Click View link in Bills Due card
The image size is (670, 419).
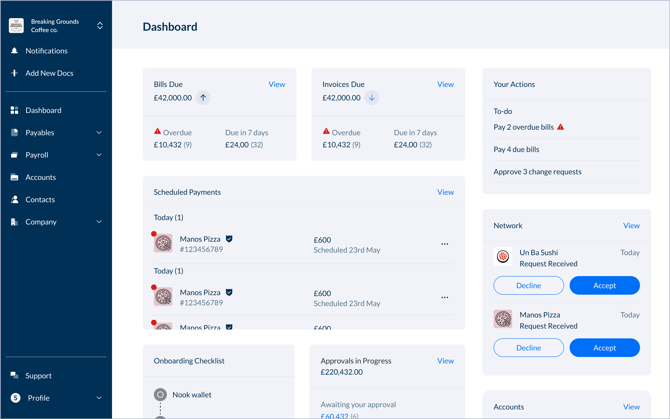click(277, 84)
